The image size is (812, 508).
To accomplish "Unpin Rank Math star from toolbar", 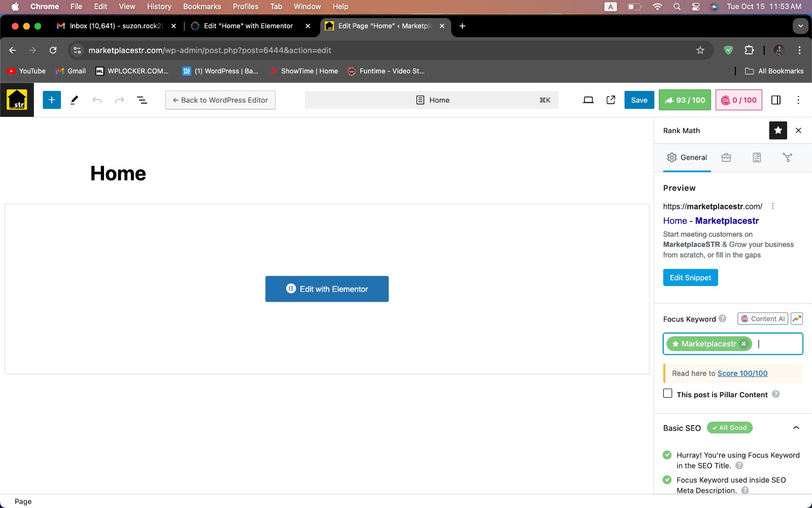I will point(778,131).
